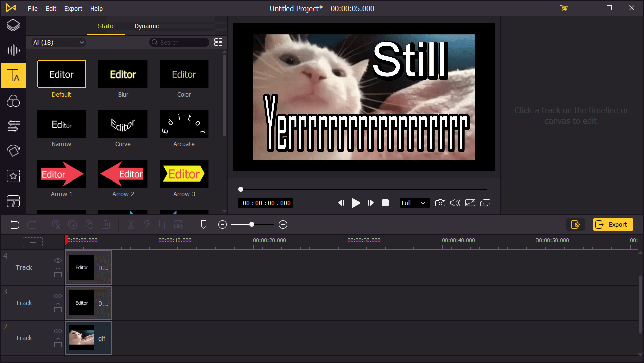This screenshot has height=363, width=644.
Task: Click the preview volume speaker icon
Action: click(455, 203)
